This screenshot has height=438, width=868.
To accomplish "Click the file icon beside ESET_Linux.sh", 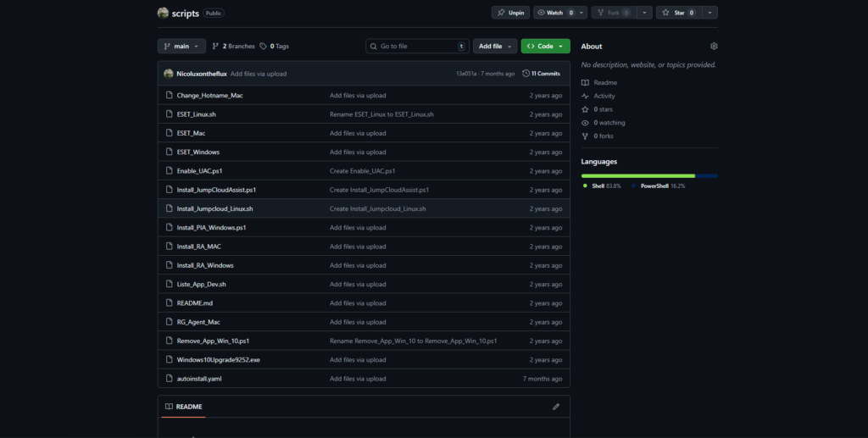I will [x=170, y=114].
